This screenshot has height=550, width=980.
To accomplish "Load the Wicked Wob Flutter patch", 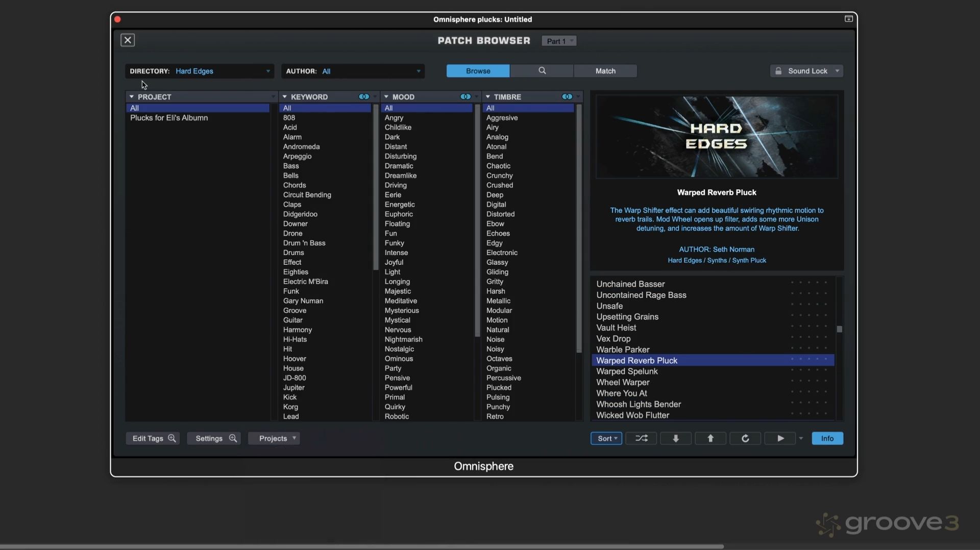I will [713, 415].
